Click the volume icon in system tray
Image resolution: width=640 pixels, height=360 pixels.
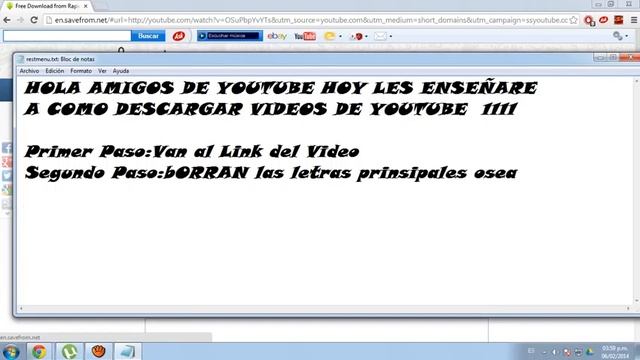(555, 352)
